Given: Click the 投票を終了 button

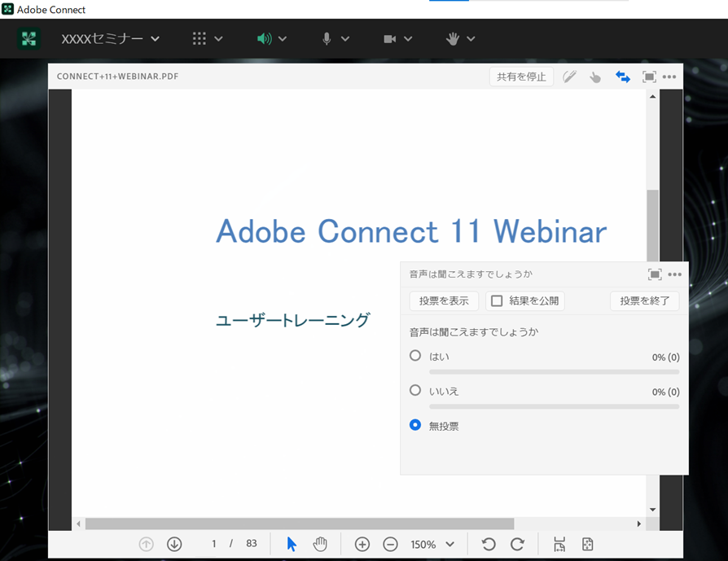Looking at the screenshot, I should [645, 301].
